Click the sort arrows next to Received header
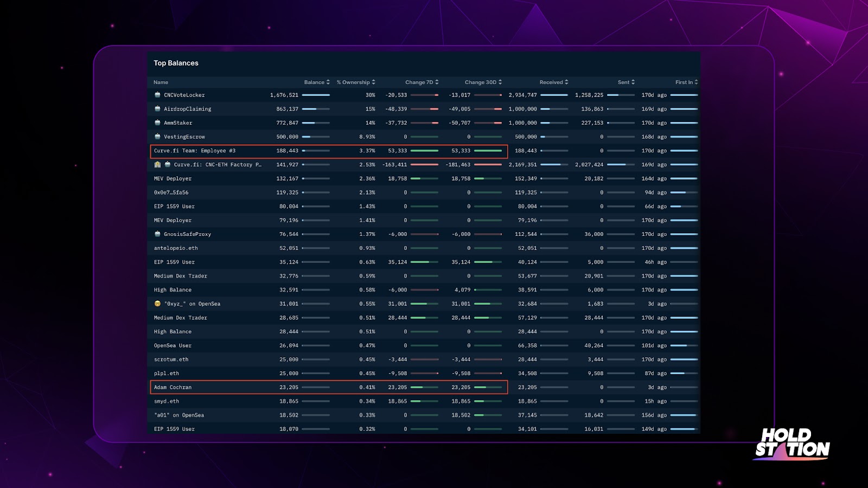Image resolution: width=868 pixels, height=488 pixels. 566,82
